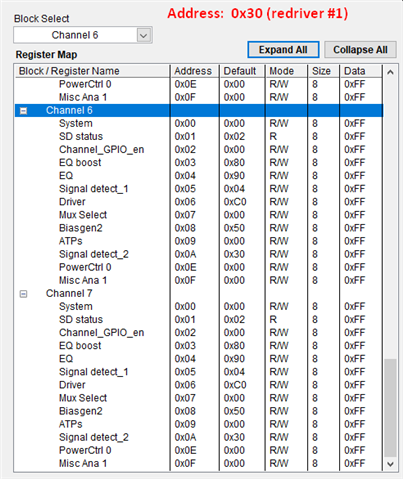Image resolution: width=403 pixels, height=479 pixels.
Task: Click the Expand All button
Action: [283, 50]
